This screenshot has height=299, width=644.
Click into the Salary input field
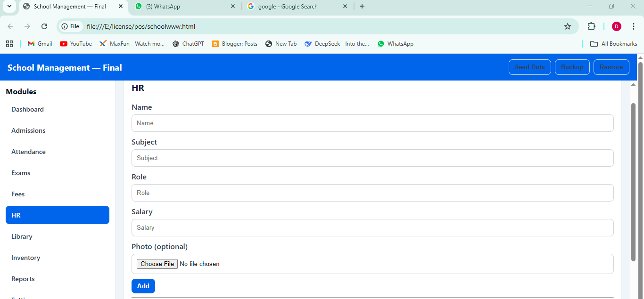[372, 227]
